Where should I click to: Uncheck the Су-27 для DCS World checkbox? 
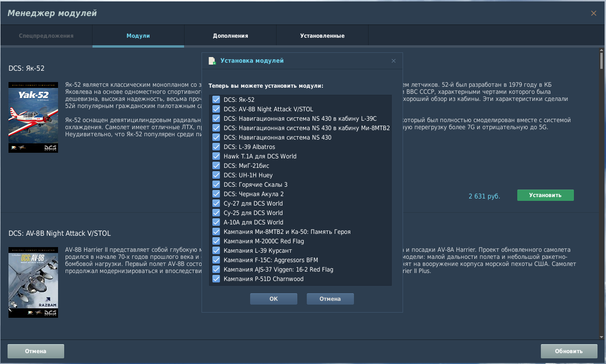pos(216,203)
